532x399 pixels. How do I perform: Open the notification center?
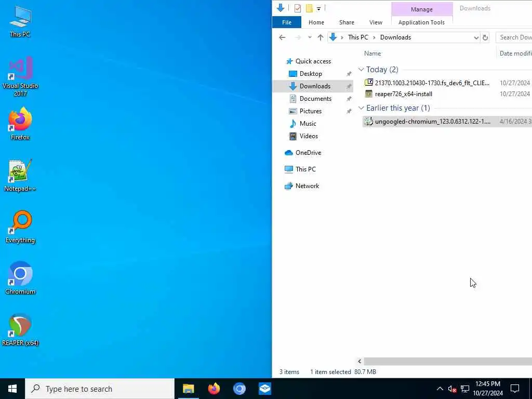[x=515, y=389]
